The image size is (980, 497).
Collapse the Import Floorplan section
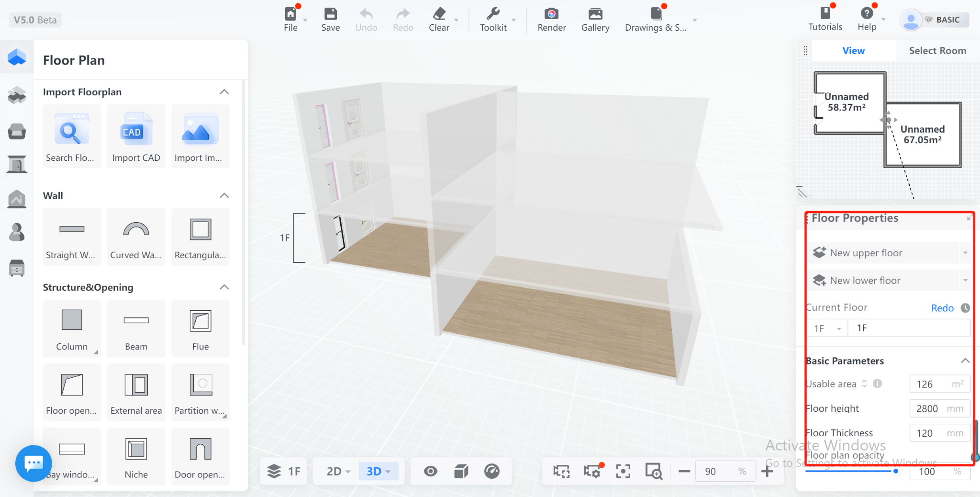[x=224, y=92]
